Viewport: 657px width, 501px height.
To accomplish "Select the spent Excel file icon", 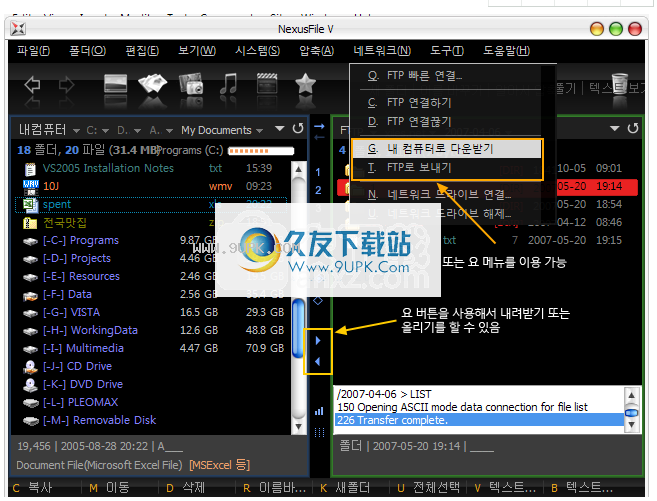I will tap(30, 204).
